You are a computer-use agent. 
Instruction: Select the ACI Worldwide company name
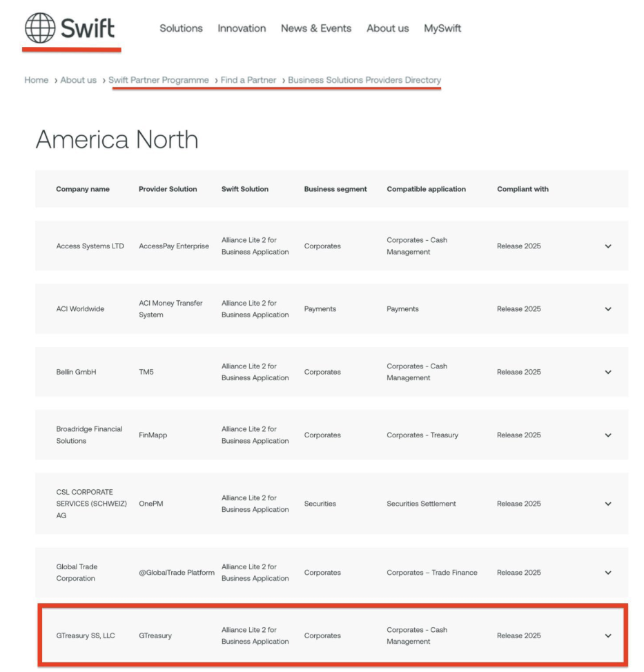pos(80,309)
